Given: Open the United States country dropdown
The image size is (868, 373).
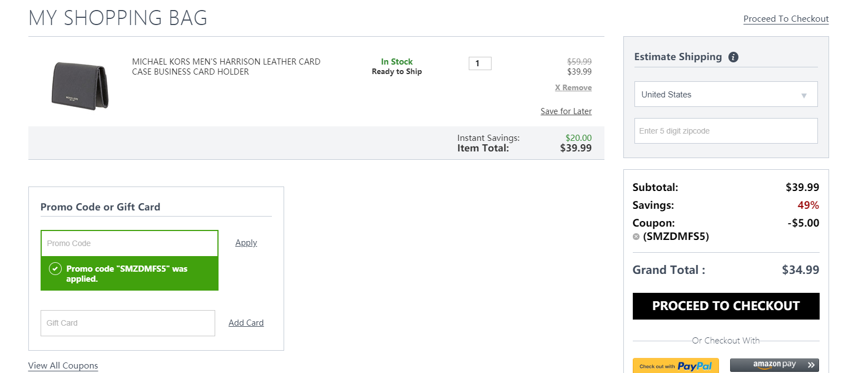Looking at the screenshot, I should click(x=726, y=94).
